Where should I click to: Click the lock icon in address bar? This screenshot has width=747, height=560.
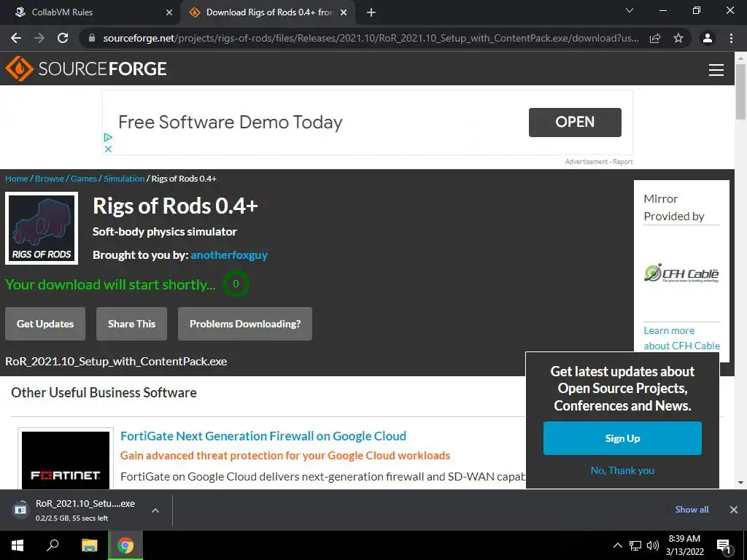click(92, 38)
